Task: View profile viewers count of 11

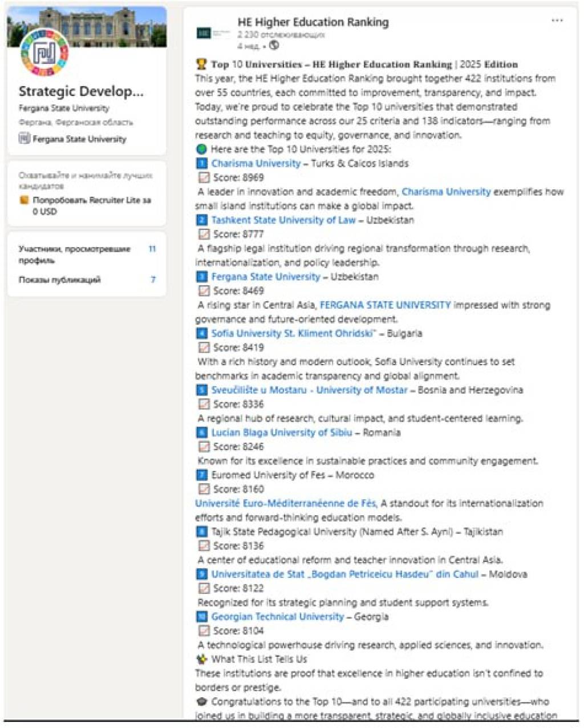Action: (152, 249)
